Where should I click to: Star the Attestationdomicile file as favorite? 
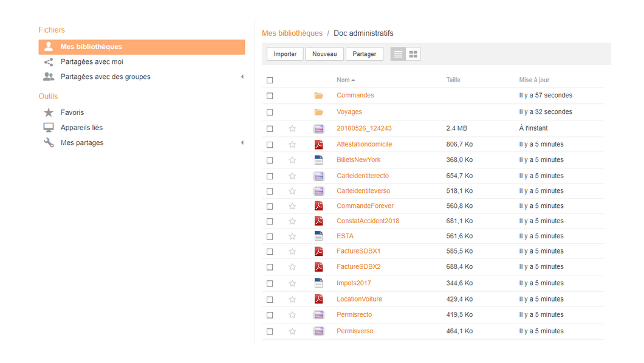(x=292, y=145)
